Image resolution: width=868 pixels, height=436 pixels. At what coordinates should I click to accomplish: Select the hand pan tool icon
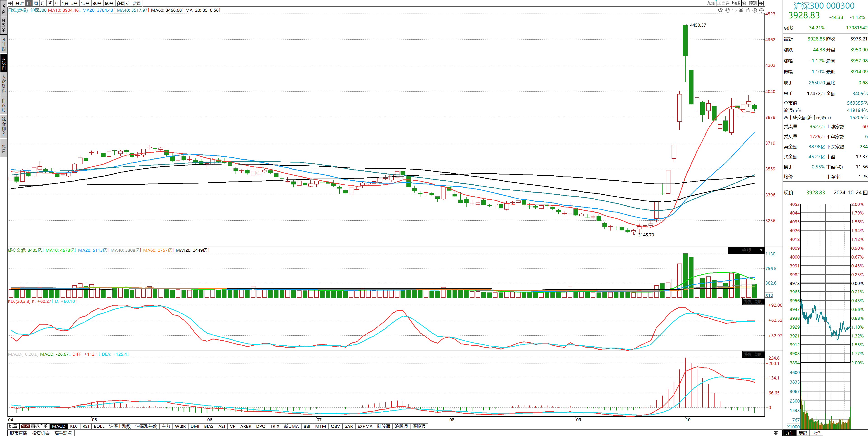727,10
